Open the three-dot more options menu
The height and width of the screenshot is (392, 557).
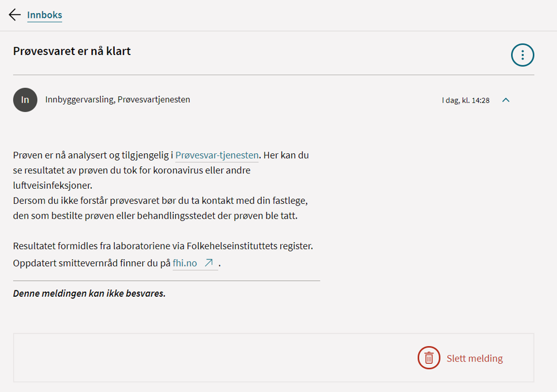tap(523, 55)
